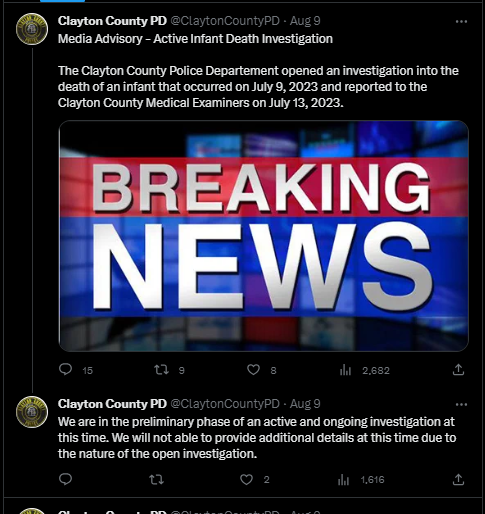This screenshot has width=485, height=514.
Task: Share the preliminary phase tweet
Action: [458, 479]
